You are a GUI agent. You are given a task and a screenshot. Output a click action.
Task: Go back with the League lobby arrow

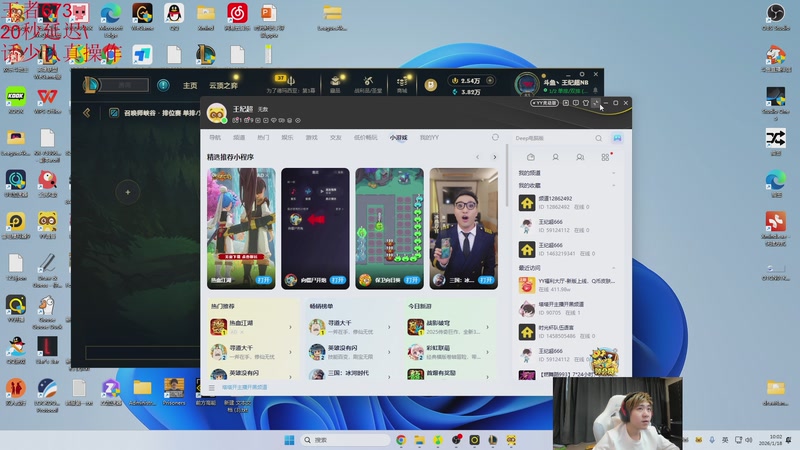tap(87, 113)
